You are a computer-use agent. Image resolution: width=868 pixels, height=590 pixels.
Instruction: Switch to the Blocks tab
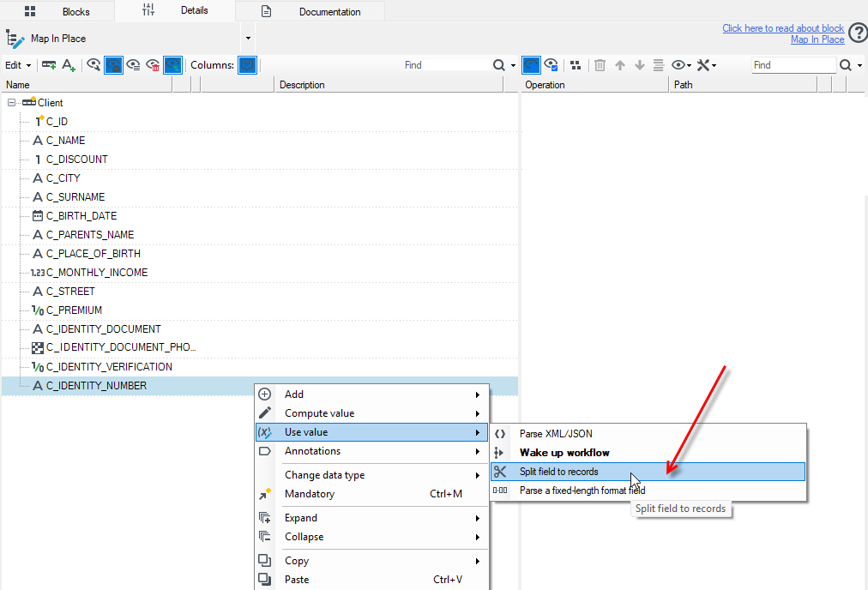[57, 12]
